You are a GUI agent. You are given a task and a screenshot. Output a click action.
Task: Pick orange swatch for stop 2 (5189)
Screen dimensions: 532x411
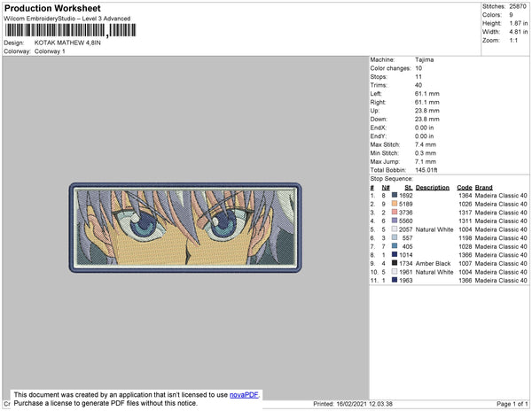coord(395,204)
